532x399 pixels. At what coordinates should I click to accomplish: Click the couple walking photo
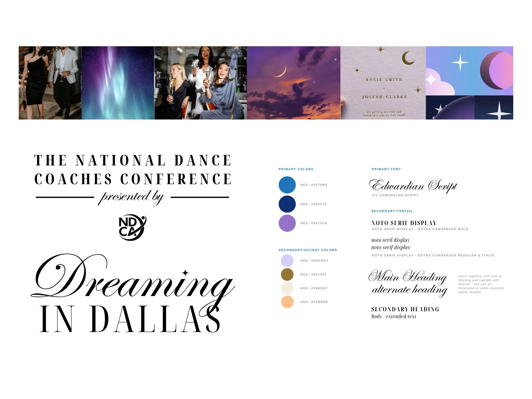coord(50,83)
